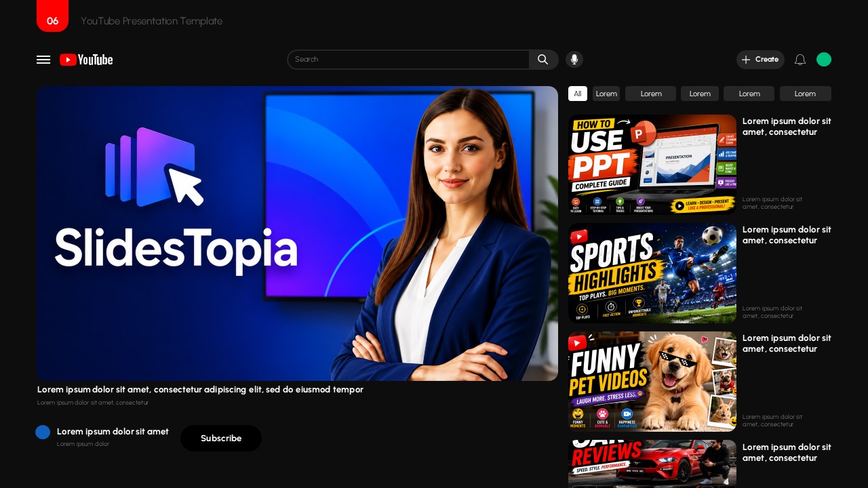Subscribe to the channel
Image resolution: width=868 pixels, height=488 pixels.
click(x=221, y=439)
